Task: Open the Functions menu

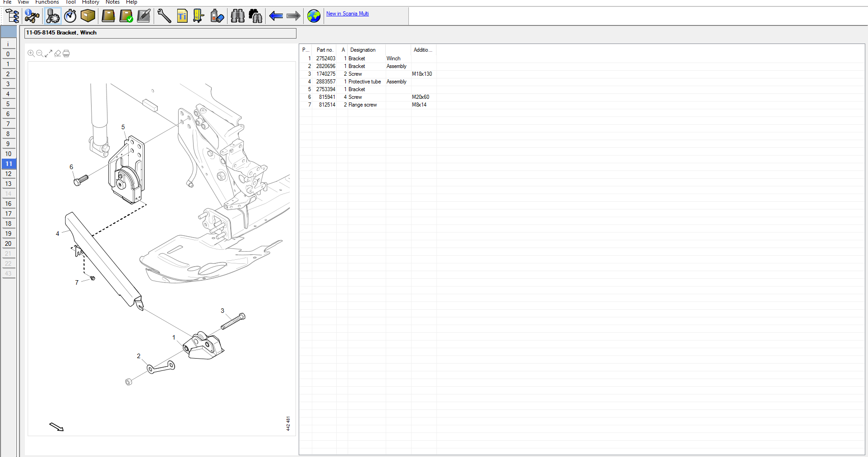Action: coord(47,2)
